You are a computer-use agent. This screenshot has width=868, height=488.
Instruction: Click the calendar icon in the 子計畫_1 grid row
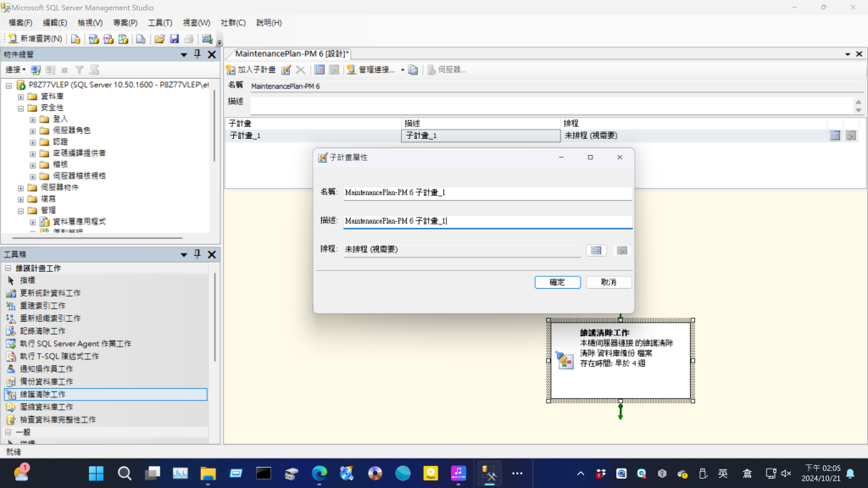(x=835, y=136)
